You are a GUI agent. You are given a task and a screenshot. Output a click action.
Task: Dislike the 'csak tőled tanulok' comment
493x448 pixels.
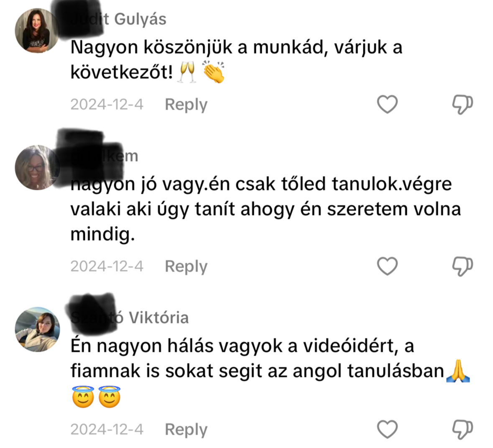[462, 266]
